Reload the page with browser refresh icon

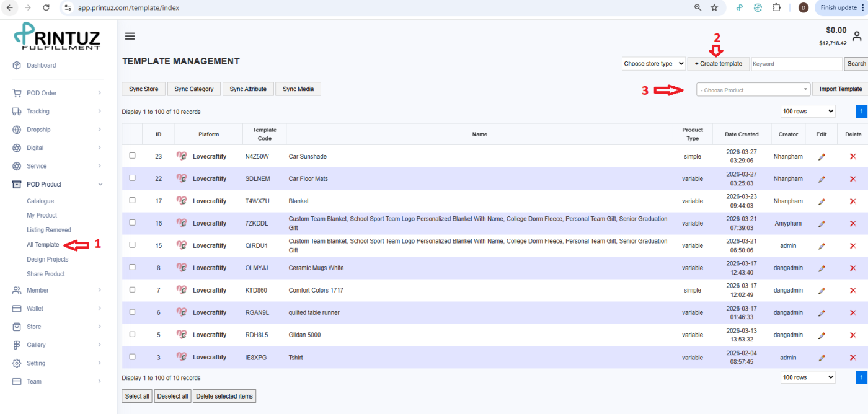click(x=46, y=7)
